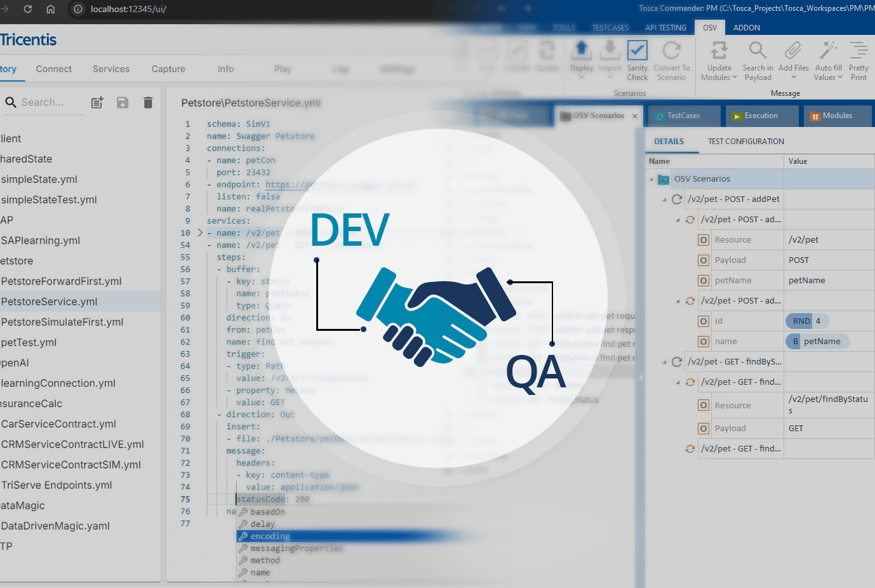This screenshot has width=875, height=588.
Task: Switch to the Execution window tab
Action: pos(761,116)
